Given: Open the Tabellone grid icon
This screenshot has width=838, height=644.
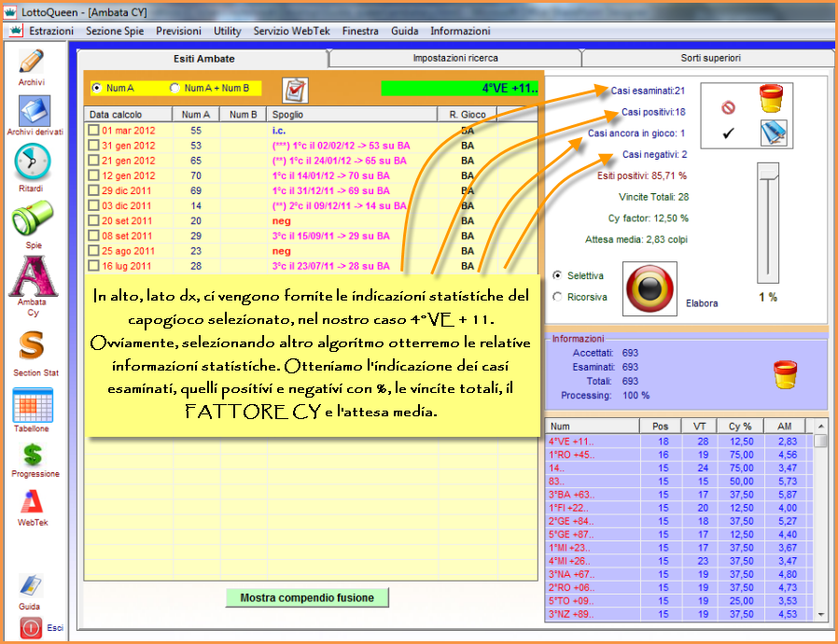Looking at the screenshot, I should point(33,405).
